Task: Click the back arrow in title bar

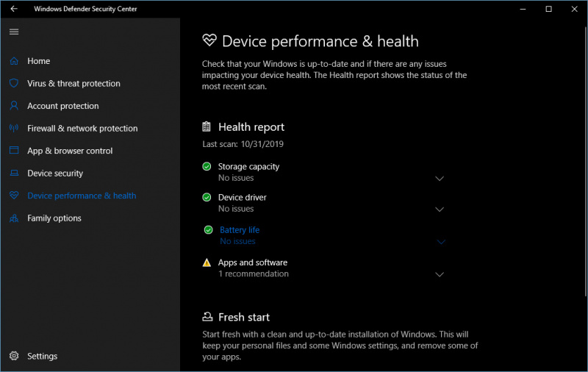Action: (x=14, y=9)
